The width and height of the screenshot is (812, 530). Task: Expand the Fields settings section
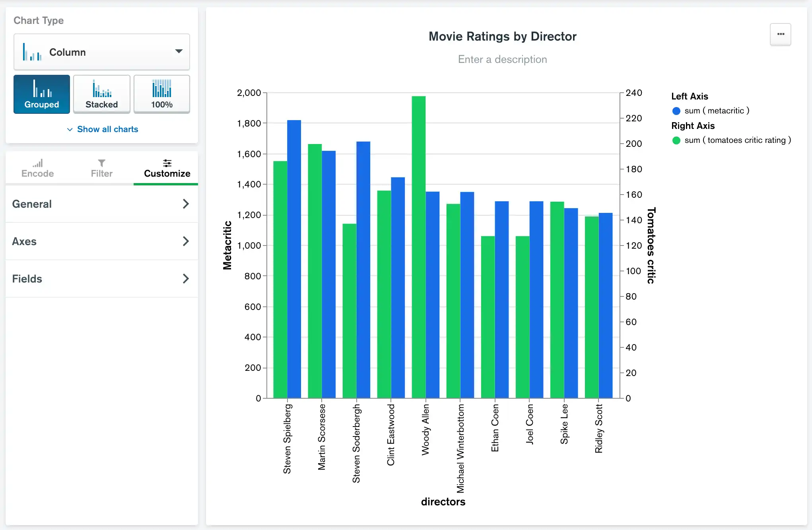[x=101, y=278]
